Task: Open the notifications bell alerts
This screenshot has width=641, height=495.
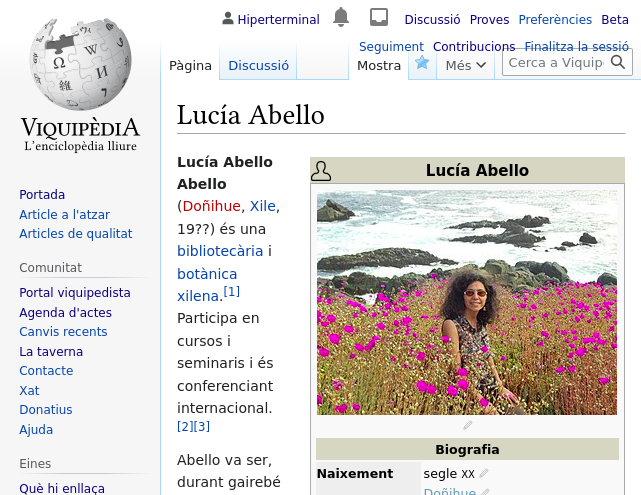Action: (341, 17)
